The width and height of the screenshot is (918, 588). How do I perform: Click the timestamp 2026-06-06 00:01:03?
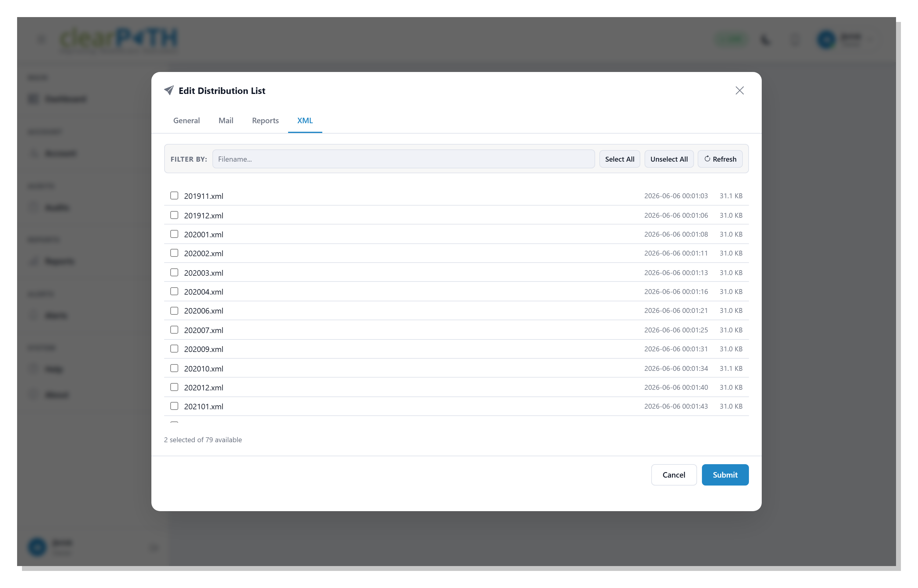click(676, 196)
